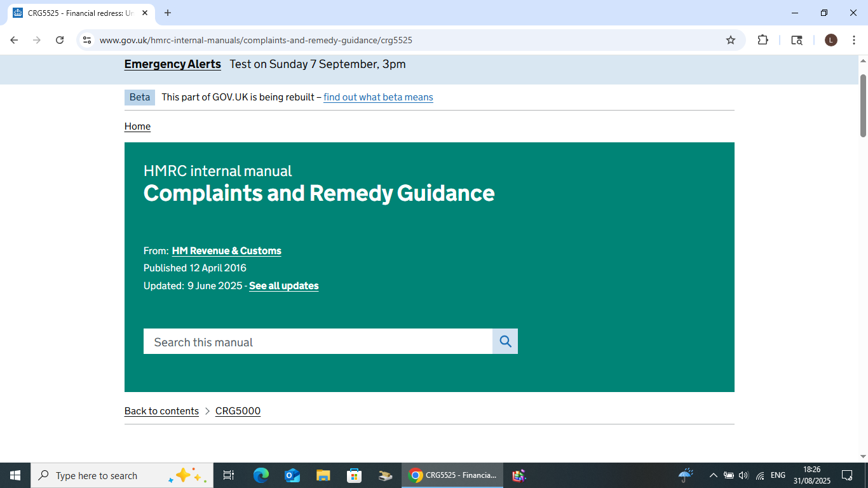Open the Emergency Alerts link
This screenshot has width=868, height=488.
(x=173, y=64)
